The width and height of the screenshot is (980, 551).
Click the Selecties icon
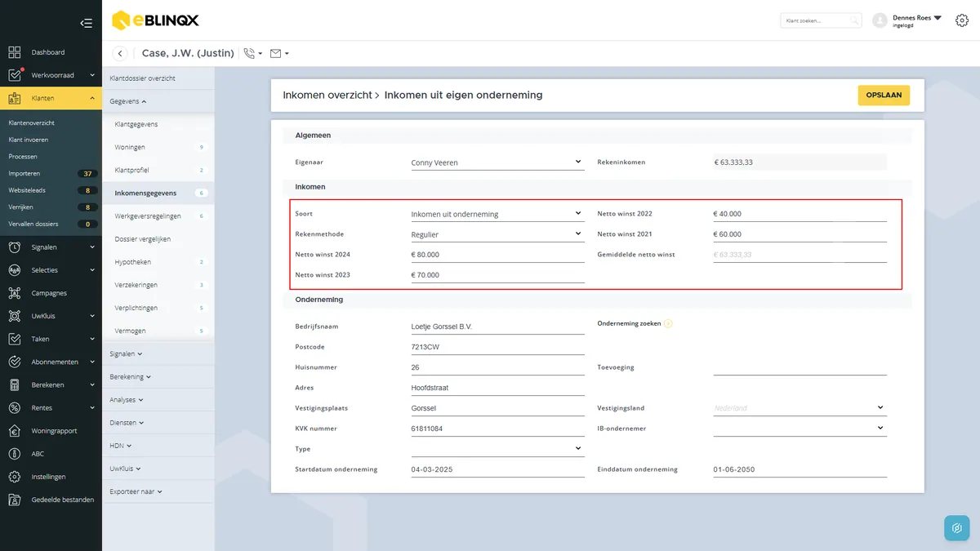(15, 270)
